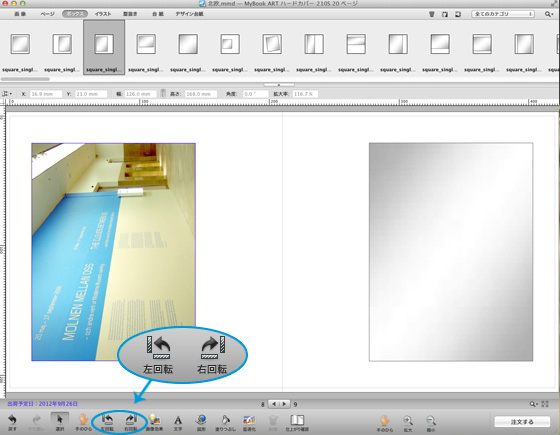
Task: Click the height (高さ) input field
Action: click(200, 94)
